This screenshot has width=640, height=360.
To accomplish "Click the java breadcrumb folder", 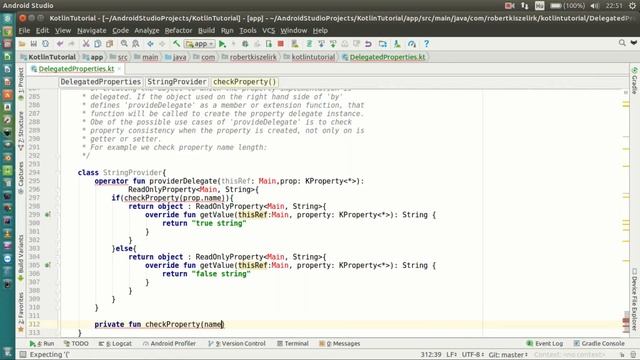I will click(x=176, y=57).
